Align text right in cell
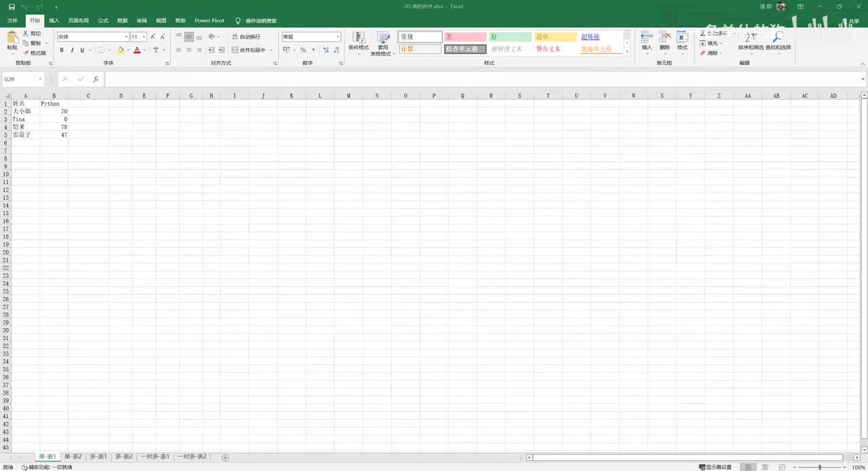 [x=199, y=50]
